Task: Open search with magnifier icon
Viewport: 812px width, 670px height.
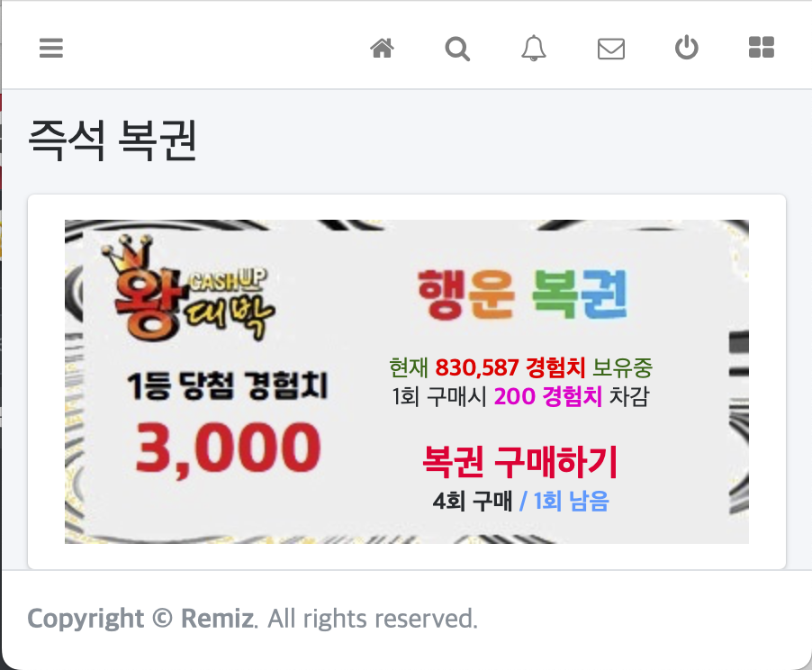Action: point(457,49)
